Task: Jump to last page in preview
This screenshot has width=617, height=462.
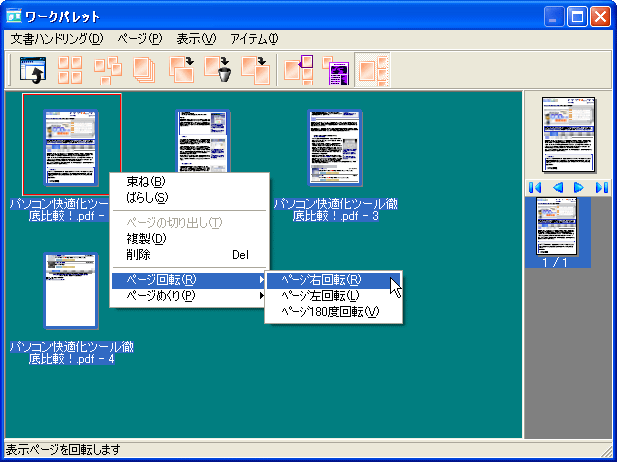Action: (601, 187)
